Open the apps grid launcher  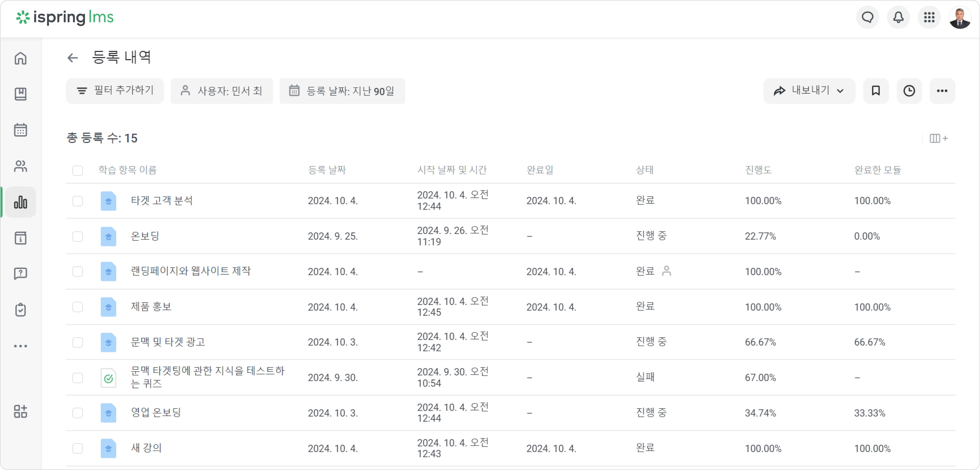(x=929, y=17)
